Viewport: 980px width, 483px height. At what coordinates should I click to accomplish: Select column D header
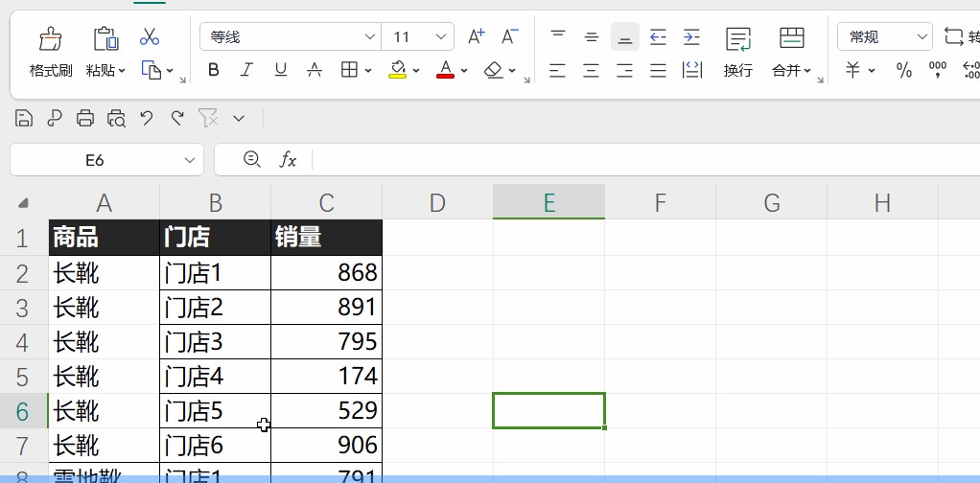(437, 202)
